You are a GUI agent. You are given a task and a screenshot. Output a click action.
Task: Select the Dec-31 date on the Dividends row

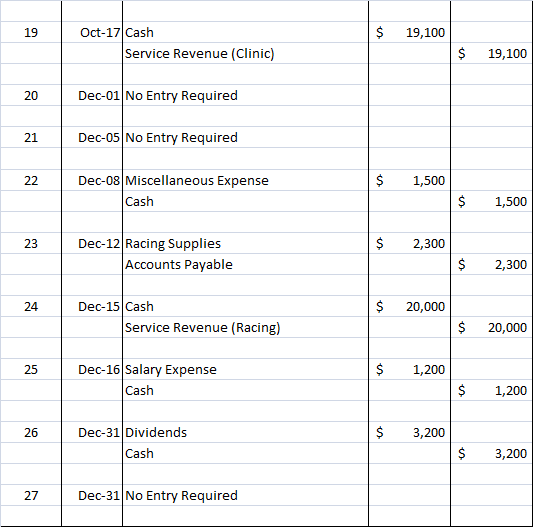point(92,432)
